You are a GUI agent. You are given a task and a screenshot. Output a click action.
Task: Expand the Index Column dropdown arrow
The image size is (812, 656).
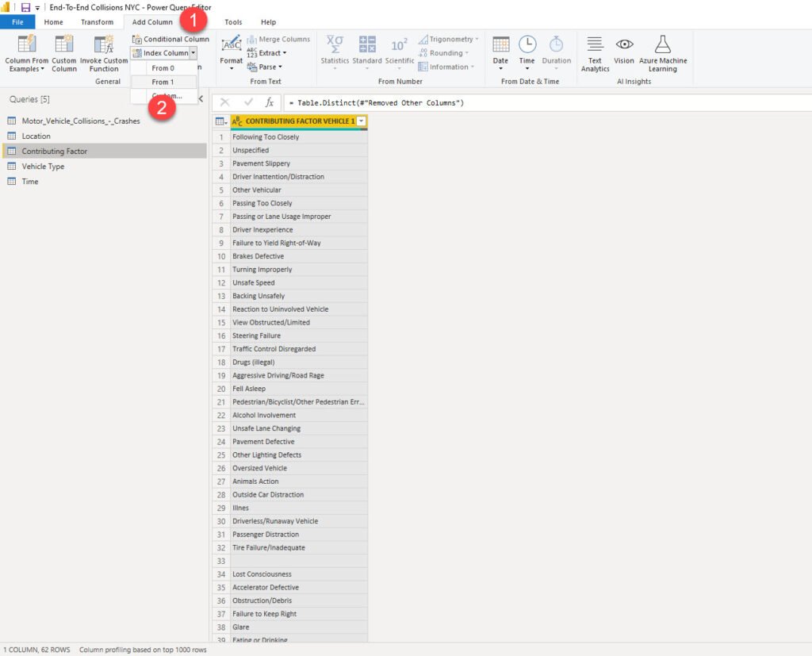tap(193, 53)
